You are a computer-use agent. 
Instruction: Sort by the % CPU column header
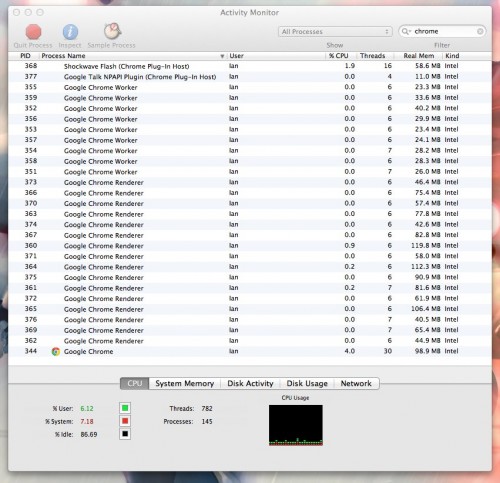coord(339,56)
